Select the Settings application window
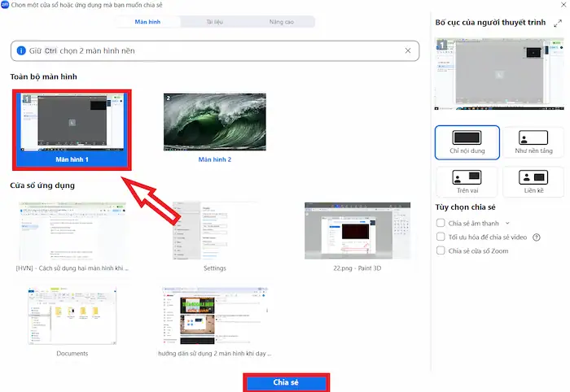Screen dimensions: 570x392 click(x=214, y=231)
